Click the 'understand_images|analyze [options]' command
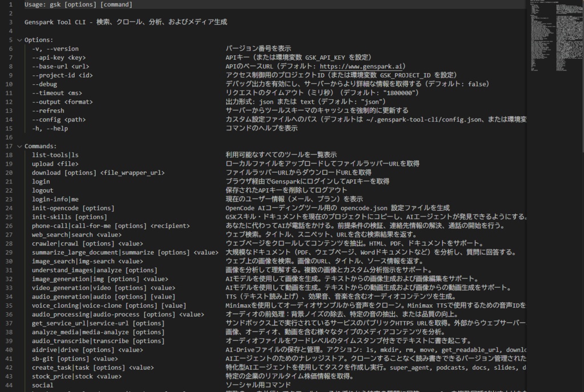The width and height of the screenshot is (584, 392). coord(95,270)
